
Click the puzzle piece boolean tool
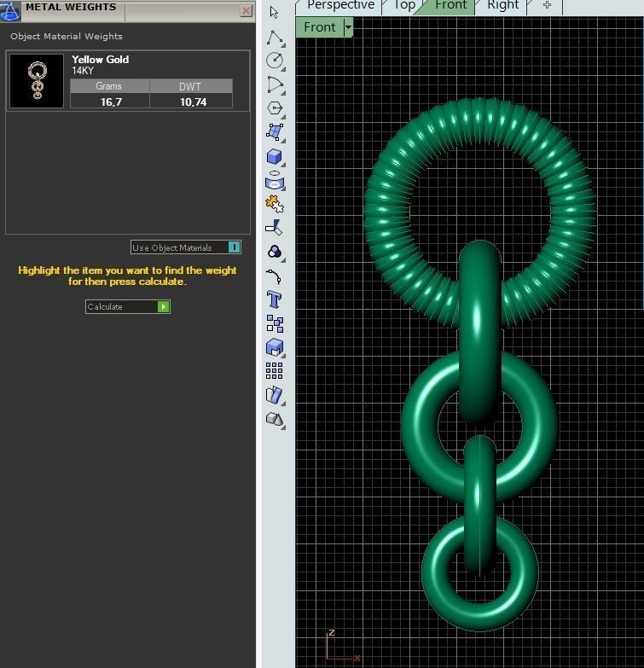276,204
